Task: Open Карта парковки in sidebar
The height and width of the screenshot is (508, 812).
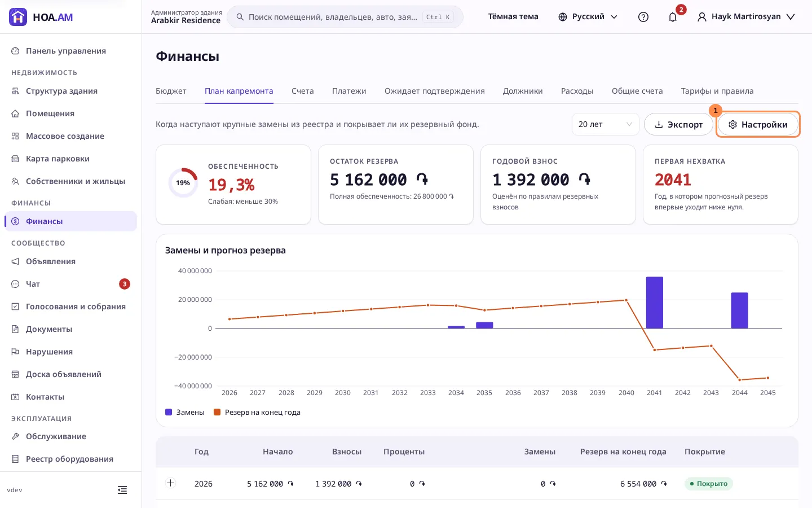Action: 70,159
